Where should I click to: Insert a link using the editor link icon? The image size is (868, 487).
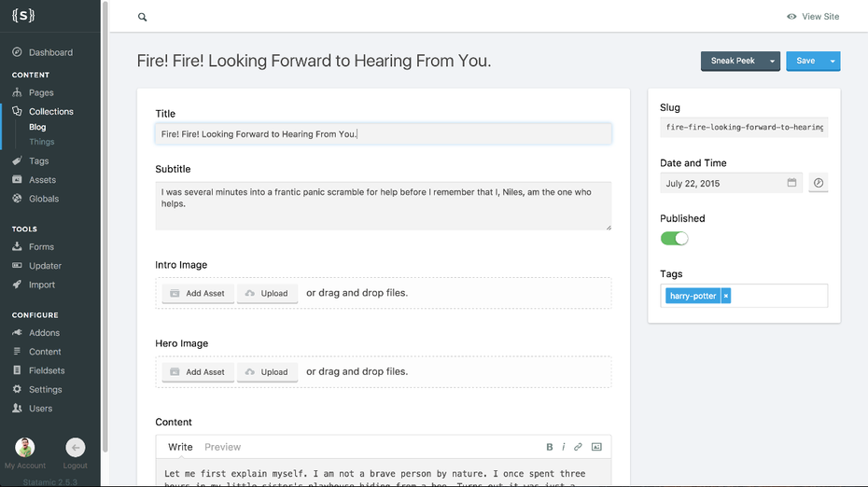tap(578, 447)
